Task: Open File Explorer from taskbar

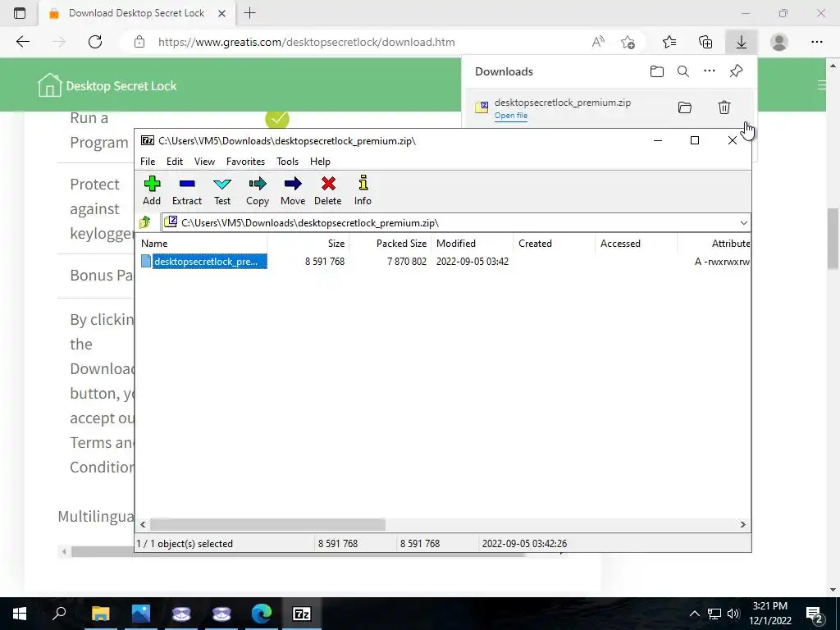Action: (100, 614)
